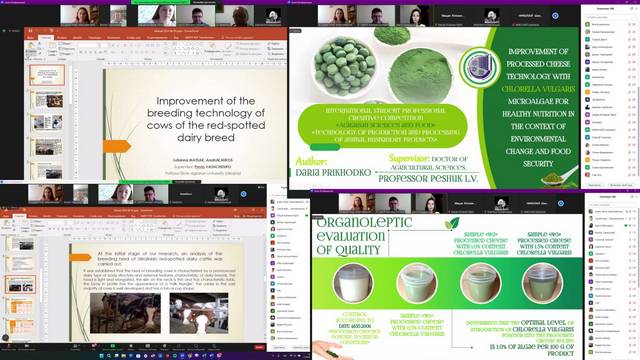Toggle the camera video control in the Zoom toolbar
640x360 pixels.
tap(27, 347)
